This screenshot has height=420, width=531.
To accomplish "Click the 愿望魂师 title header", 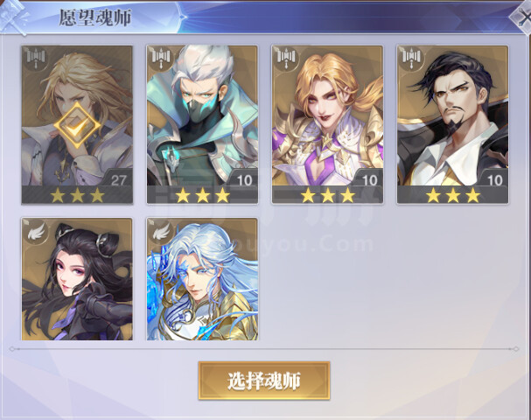I will 95,18.
